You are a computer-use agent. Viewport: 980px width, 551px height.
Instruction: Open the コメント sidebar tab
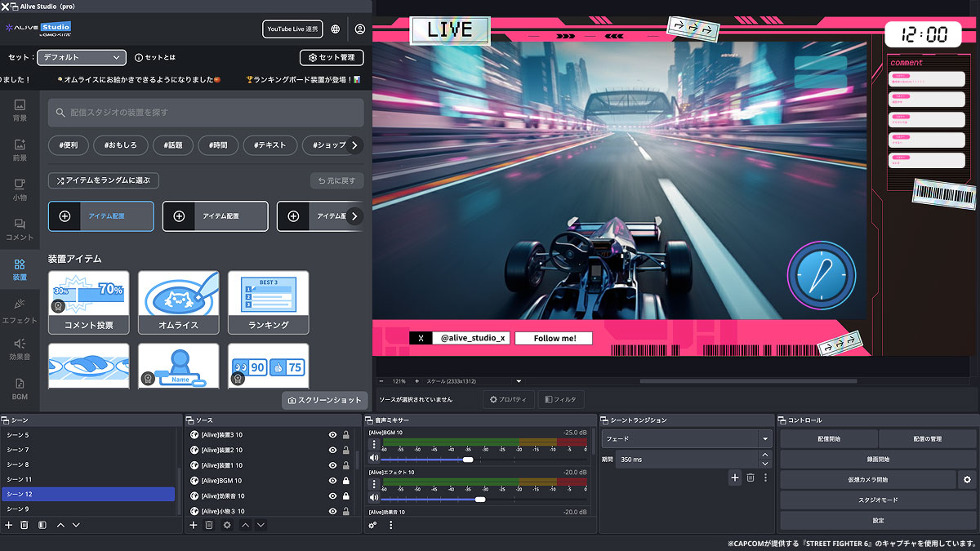(x=20, y=230)
